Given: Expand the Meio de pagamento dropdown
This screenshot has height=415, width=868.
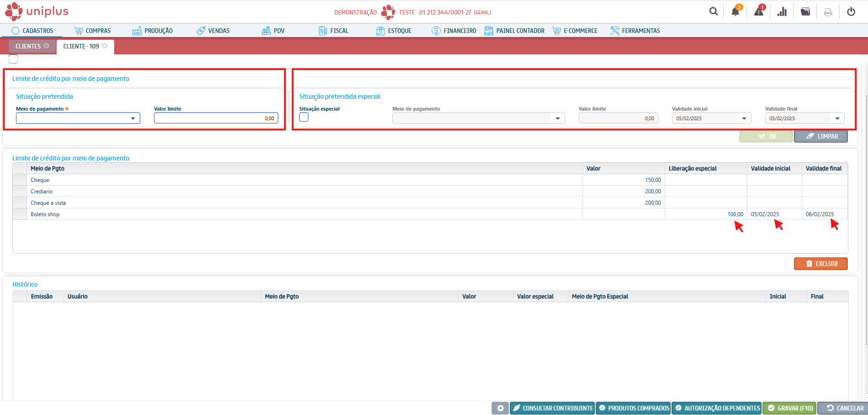Looking at the screenshot, I should tap(132, 118).
